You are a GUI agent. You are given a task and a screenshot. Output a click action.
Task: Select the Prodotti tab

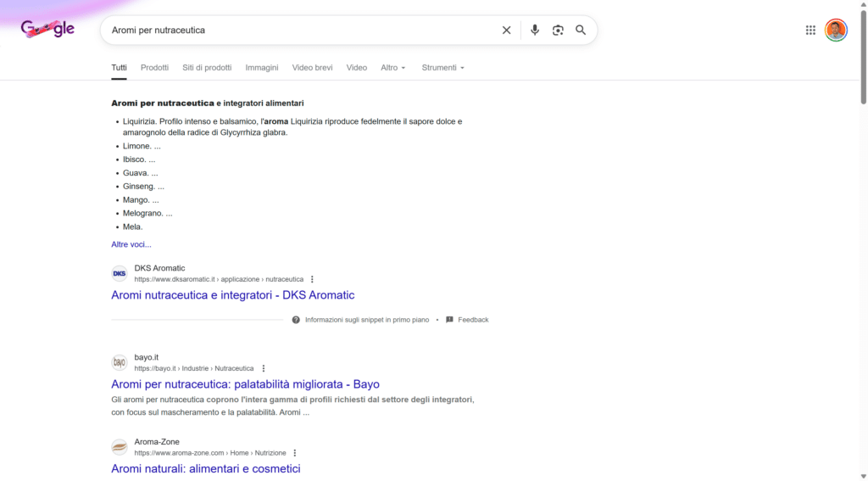coord(154,68)
